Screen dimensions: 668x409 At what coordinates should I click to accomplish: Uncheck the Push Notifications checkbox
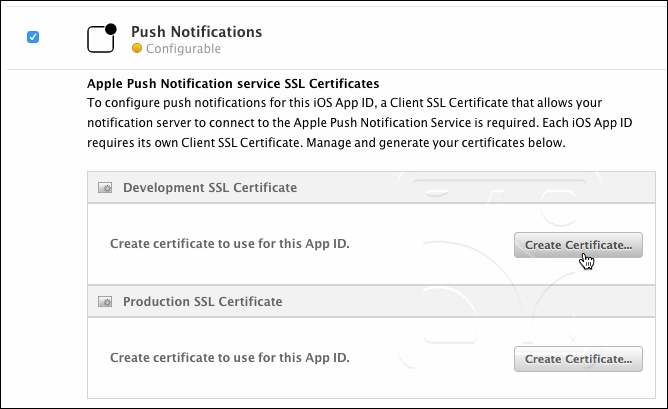pyautogui.click(x=33, y=37)
